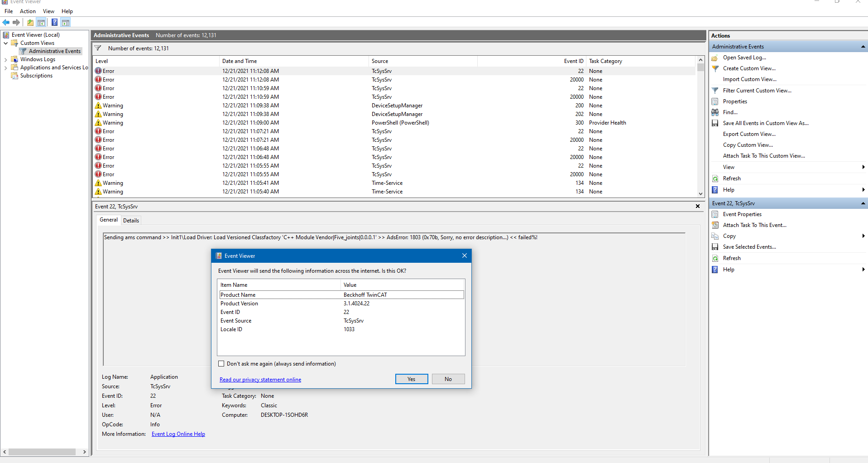Close the Event 22 preview pane with X
Viewport: 868px width, 463px height.
tap(698, 206)
